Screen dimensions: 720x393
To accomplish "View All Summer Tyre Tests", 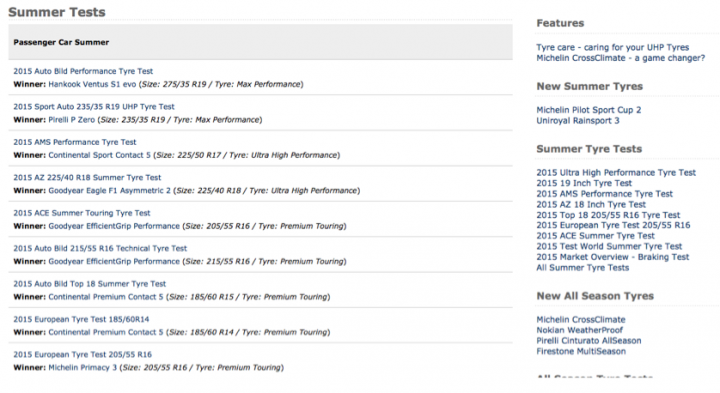I will [x=583, y=268].
